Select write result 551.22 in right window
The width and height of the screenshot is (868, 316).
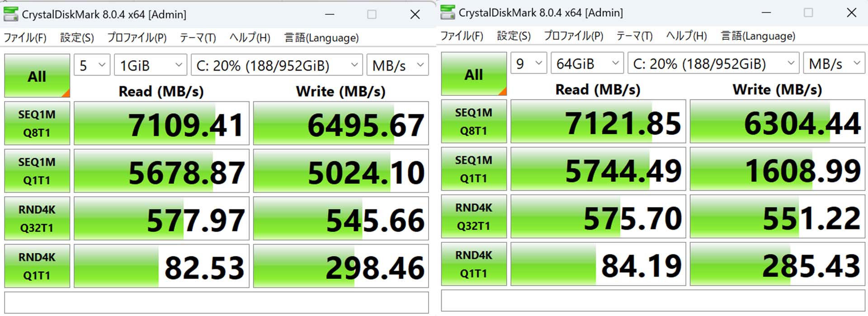[778, 217]
